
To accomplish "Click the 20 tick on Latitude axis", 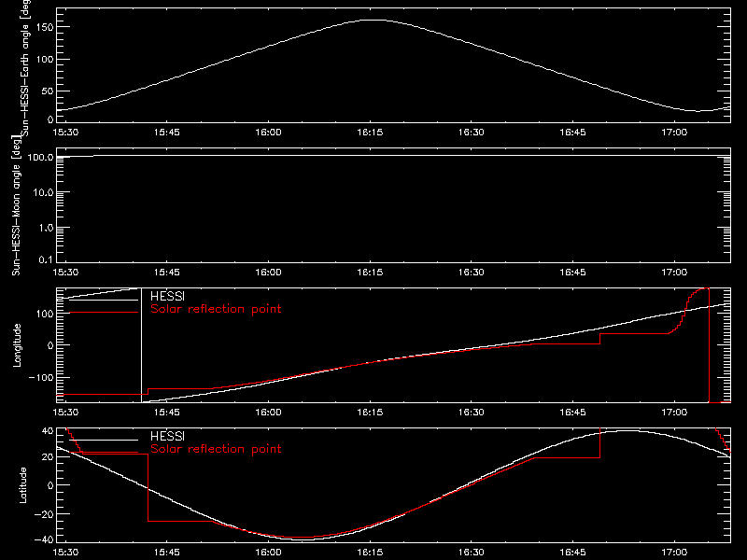I will tap(48, 457).
